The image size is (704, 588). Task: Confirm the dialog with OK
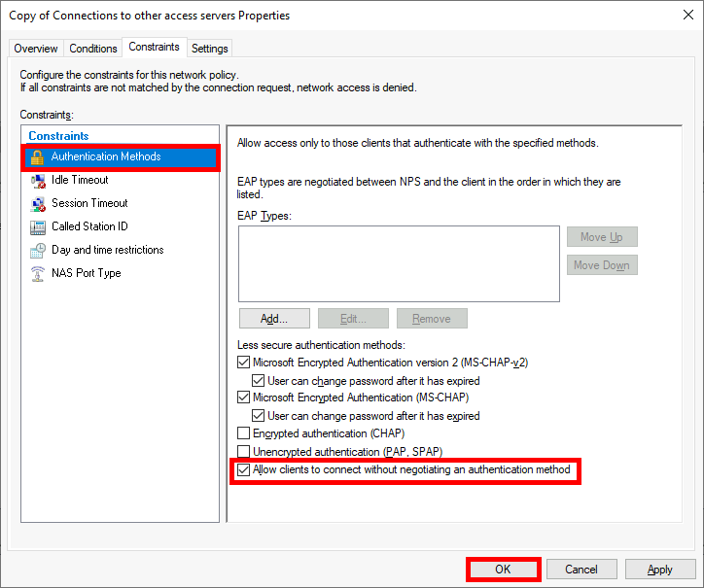(x=503, y=570)
